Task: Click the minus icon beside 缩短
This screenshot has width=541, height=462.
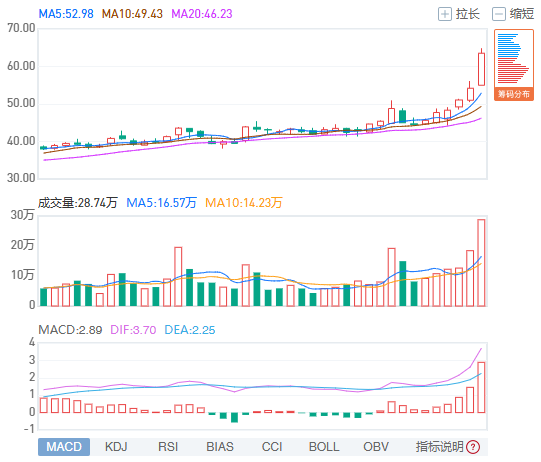Action: [x=499, y=14]
